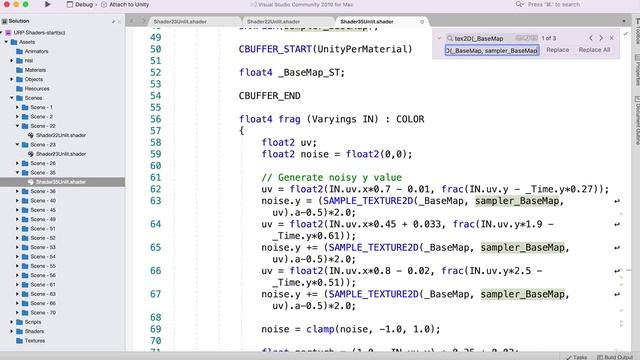Switch to the Shader22Unlit.shader tab
Screen dimensions: 640x360
(273, 22)
